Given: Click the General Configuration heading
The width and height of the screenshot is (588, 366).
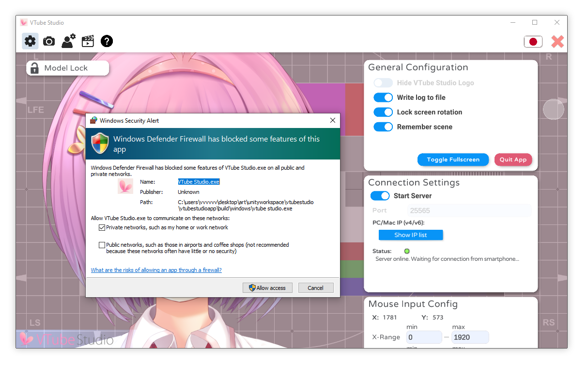Looking at the screenshot, I should click(418, 67).
